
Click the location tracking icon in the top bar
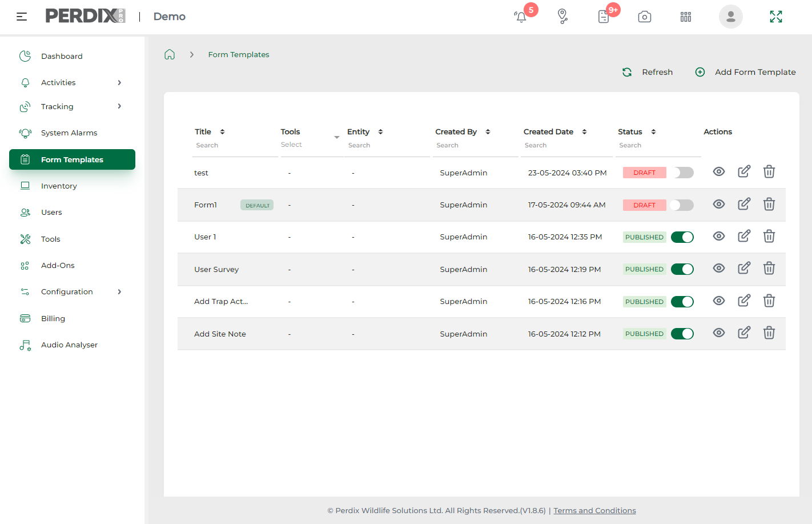coord(562,17)
